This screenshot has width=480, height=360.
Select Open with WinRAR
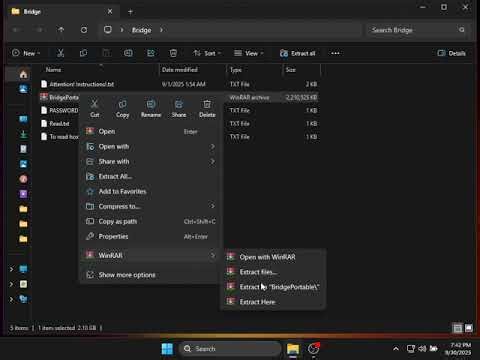273,257
